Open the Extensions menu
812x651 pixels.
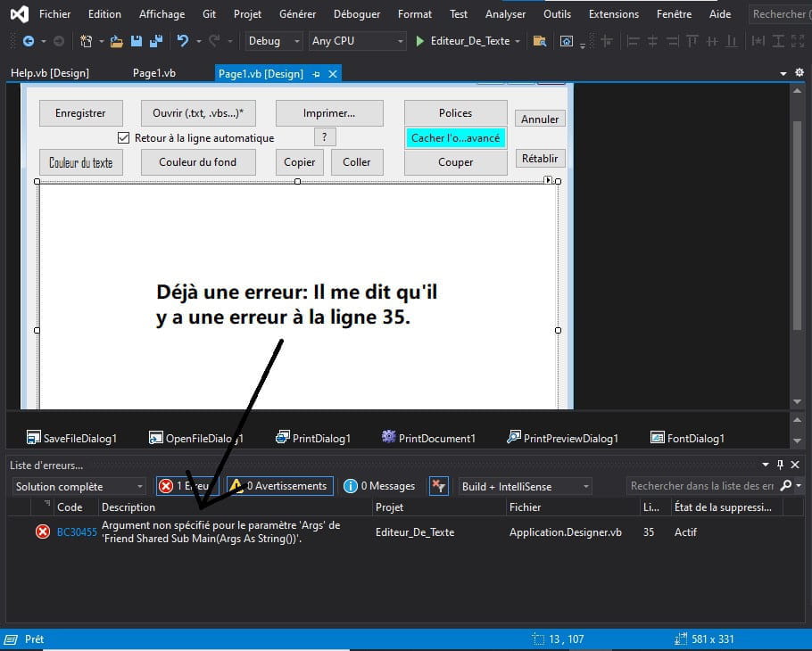pos(614,14)
